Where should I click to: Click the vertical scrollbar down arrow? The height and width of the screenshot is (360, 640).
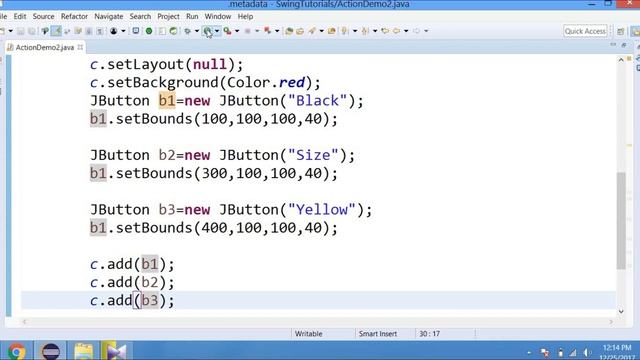621,311
